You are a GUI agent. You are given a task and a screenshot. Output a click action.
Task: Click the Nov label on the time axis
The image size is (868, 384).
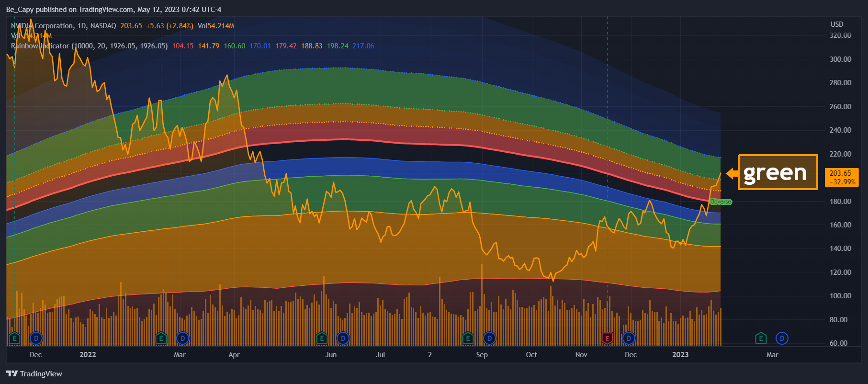click(x=581, y=355)
